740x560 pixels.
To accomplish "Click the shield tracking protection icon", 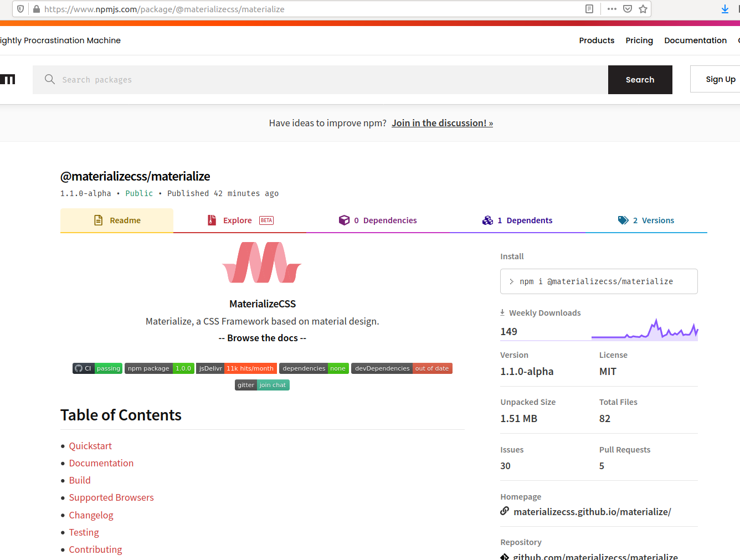I will pos(20,9).
